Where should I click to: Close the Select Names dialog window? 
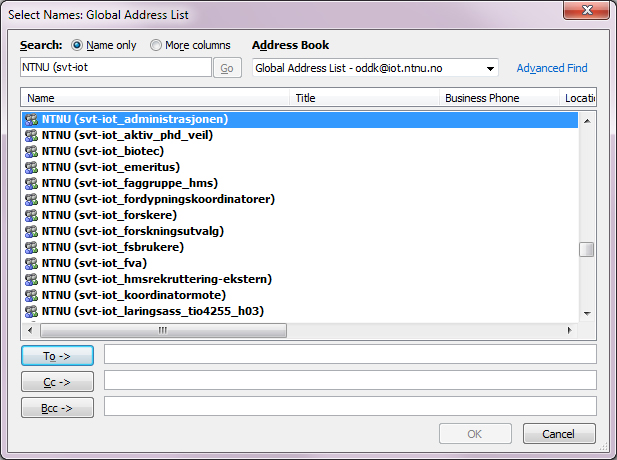586,10
